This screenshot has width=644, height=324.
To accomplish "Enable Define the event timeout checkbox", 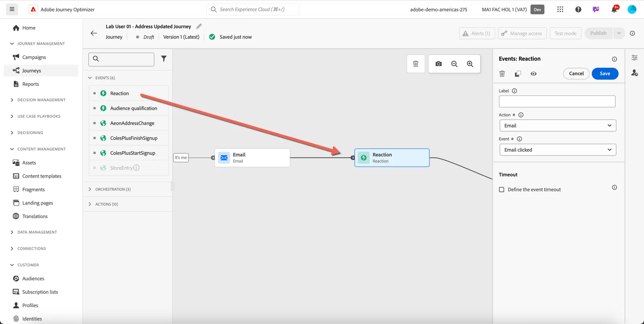I will (502, 189).
